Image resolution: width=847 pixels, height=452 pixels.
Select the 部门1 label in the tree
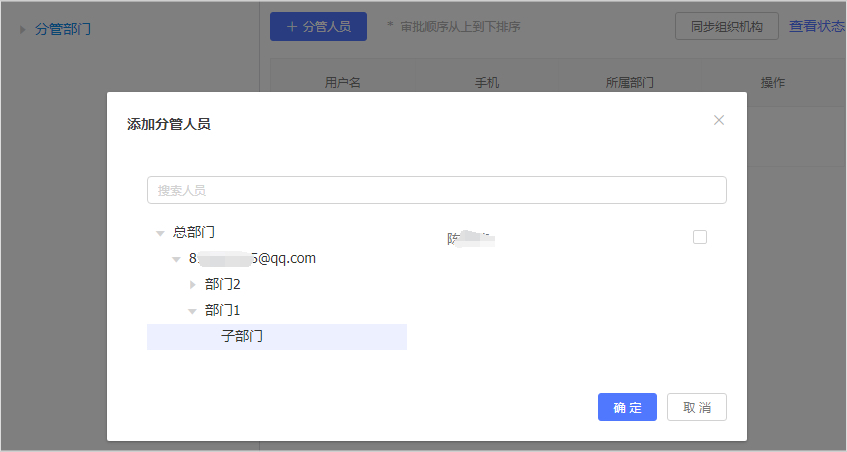(x=222, y=311)
